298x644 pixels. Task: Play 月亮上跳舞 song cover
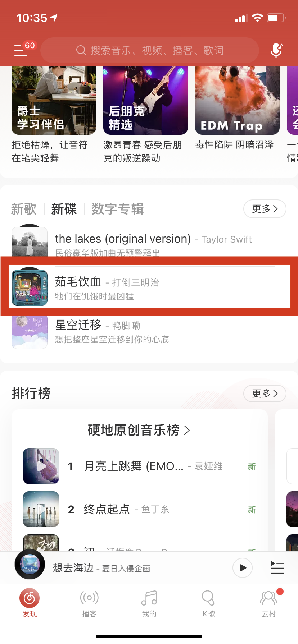(41, 466)
